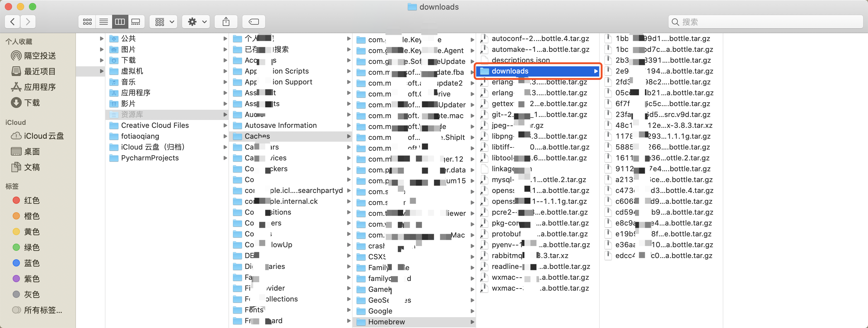Click the Share toolbar button
This screenshot has width=868, height=328.
click(226, 22)
